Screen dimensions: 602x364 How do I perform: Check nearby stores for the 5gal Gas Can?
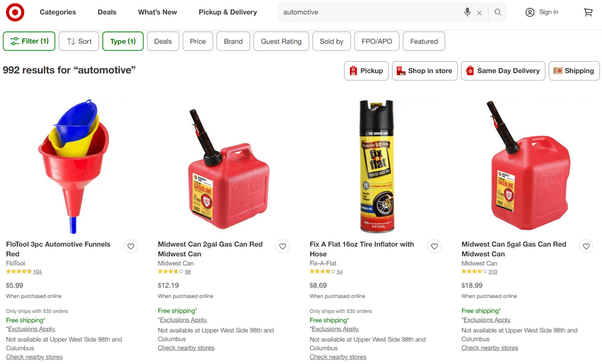(489, 348)
